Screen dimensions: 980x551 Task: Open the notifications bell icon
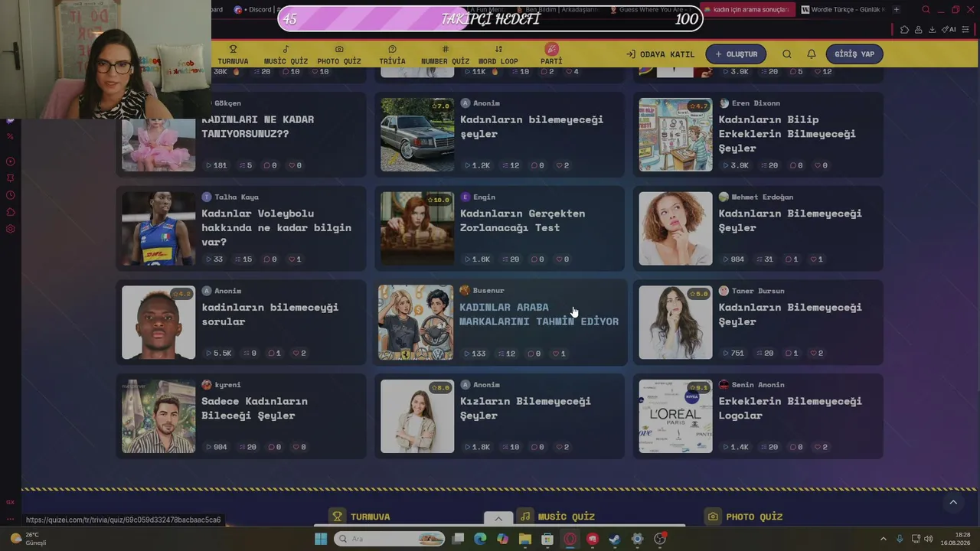point(812,54)
